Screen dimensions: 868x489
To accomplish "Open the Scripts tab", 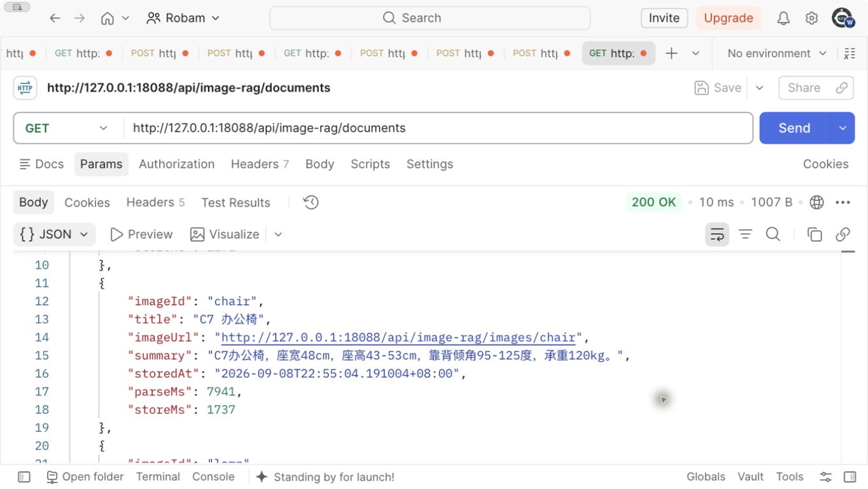I will [370, 164].
